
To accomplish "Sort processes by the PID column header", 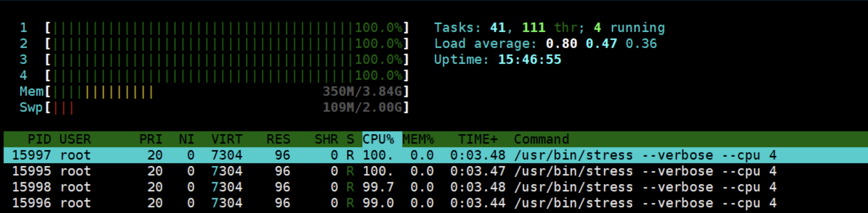I will coord(39,139).
